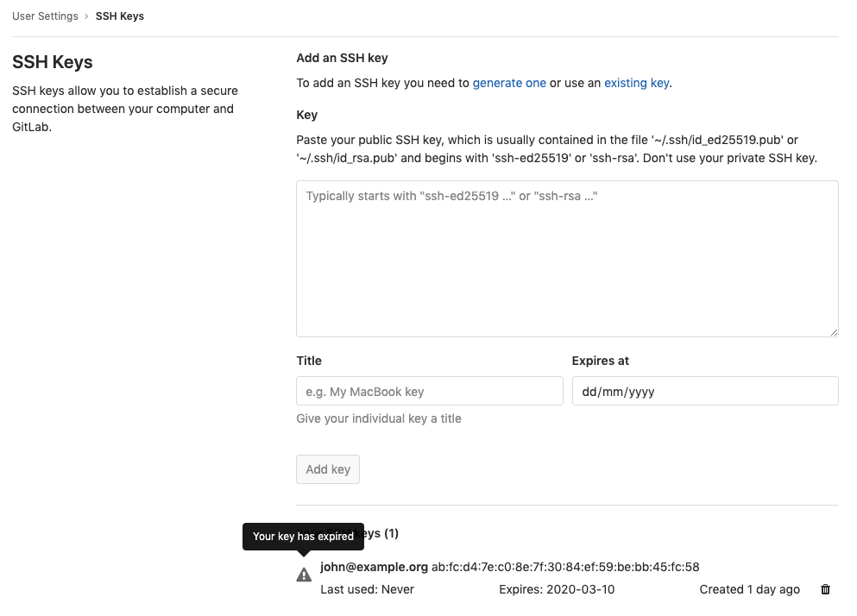
Task: Open the Expires at date field
Action: coord(705,391)
